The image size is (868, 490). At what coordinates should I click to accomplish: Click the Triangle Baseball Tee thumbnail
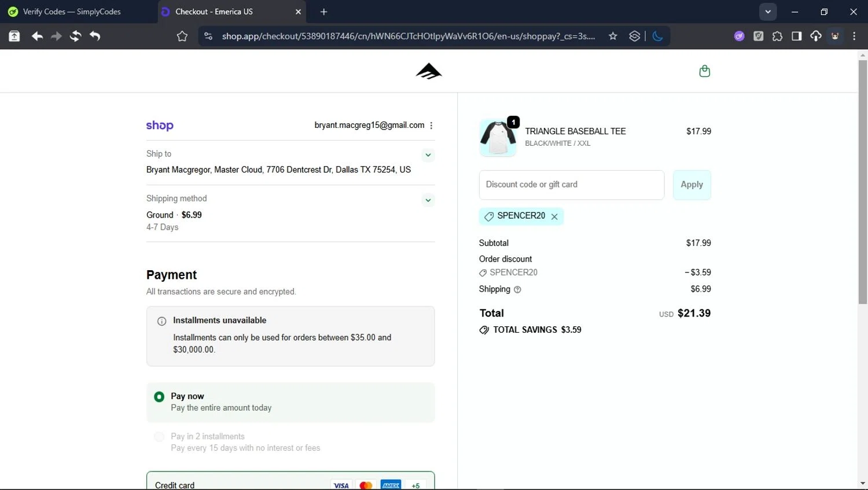tap(498, 138)
